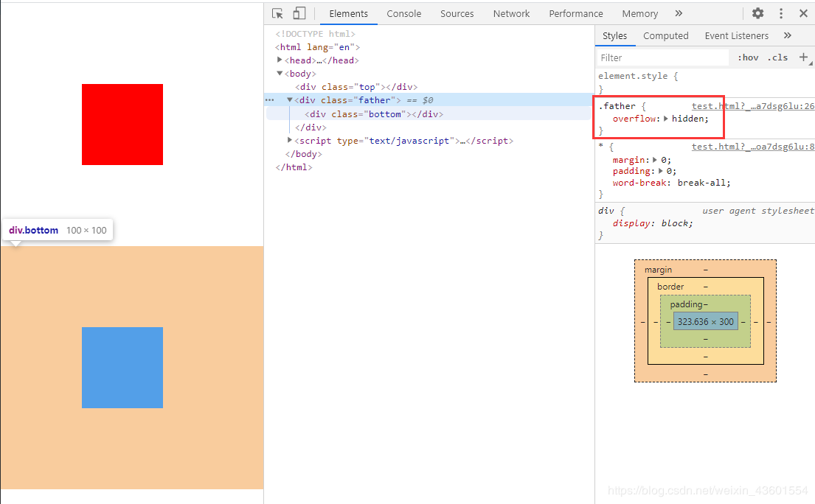This screenshot has height=504, width=815.
Task: Click the box model border label
Action: [670, 287]
